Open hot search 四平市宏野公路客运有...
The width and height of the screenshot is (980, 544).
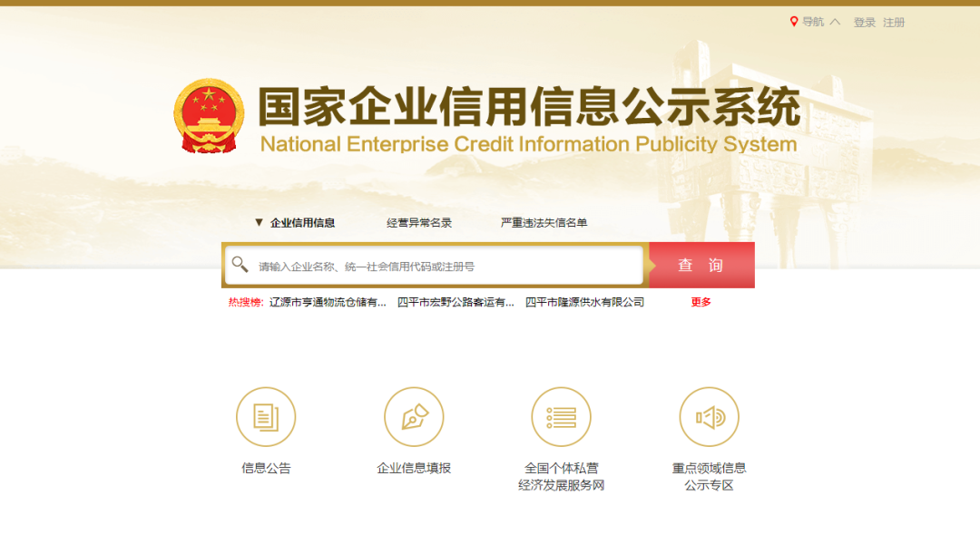[x=456, y=302]
